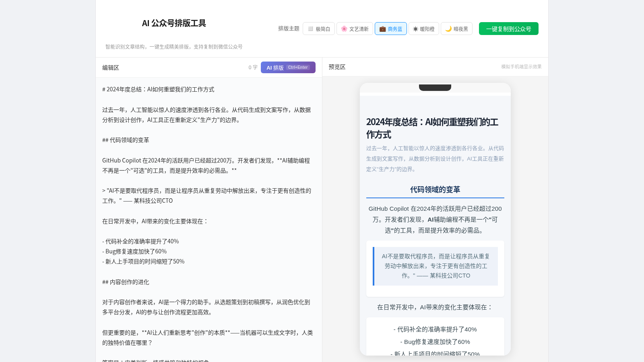The height and width of the screenshot is (362, 644).
Task: Click the 预览区 panel label
Action: 337,67
